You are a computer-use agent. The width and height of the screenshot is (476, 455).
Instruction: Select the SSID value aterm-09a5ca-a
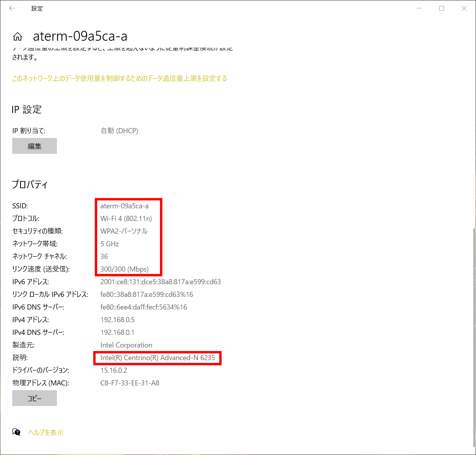tap(124, 206)
